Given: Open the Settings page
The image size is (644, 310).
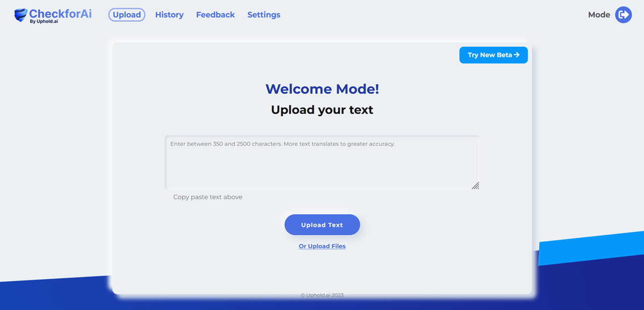Looking at the screenshot, I should (x=264, y=15).
